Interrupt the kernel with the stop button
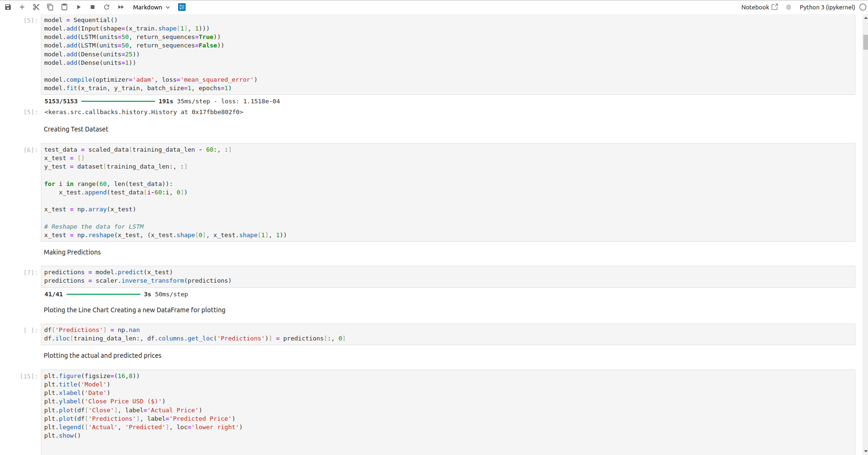The image size is (868, 455). tap(93, 7)
